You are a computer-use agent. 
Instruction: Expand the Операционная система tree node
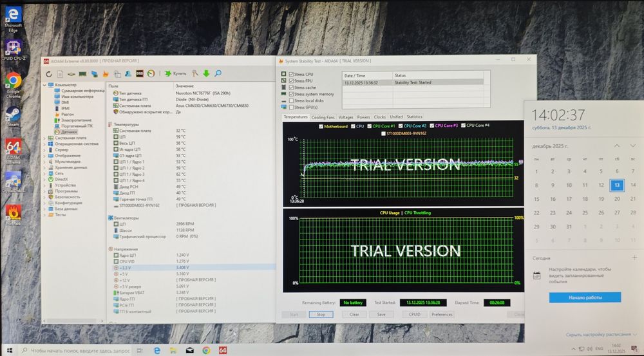[x=45, y=144]
